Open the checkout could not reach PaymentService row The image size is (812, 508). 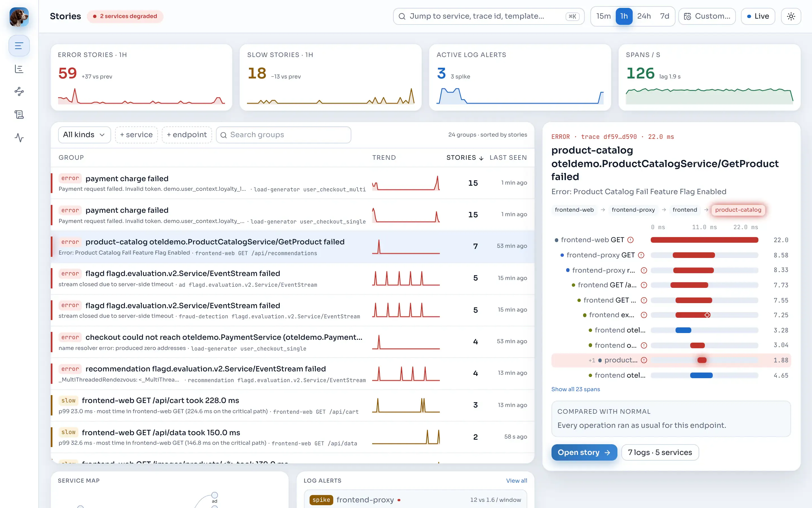point(292,342)
